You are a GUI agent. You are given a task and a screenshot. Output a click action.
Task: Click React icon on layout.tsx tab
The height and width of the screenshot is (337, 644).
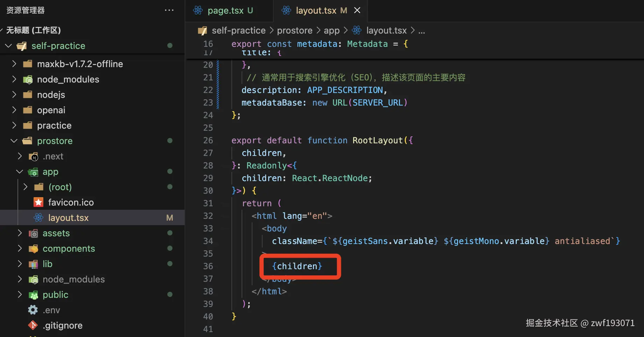286,10
